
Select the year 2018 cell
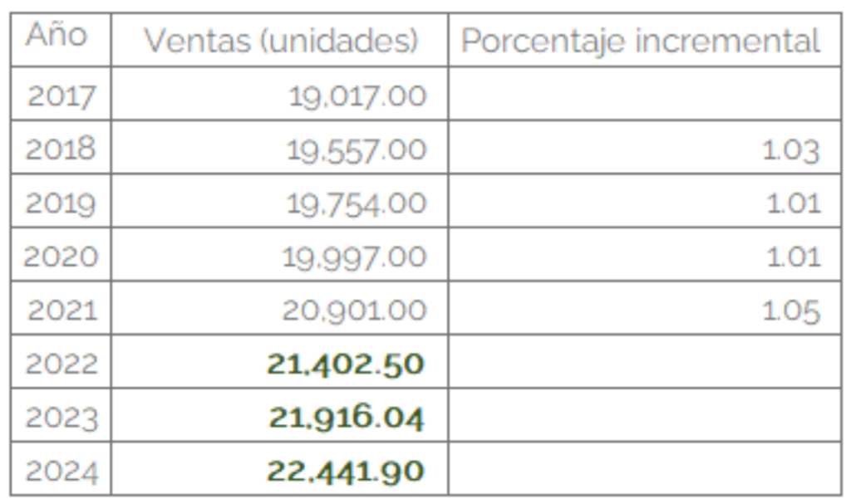click(61, 148)
